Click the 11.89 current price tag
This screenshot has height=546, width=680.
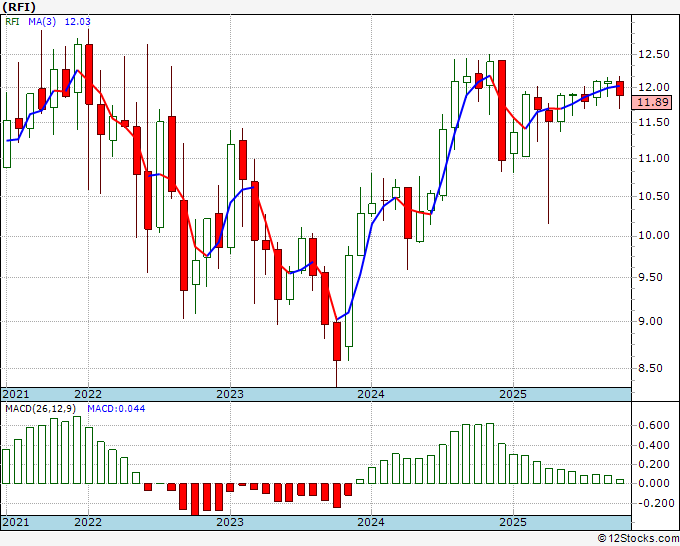(654, 102)
